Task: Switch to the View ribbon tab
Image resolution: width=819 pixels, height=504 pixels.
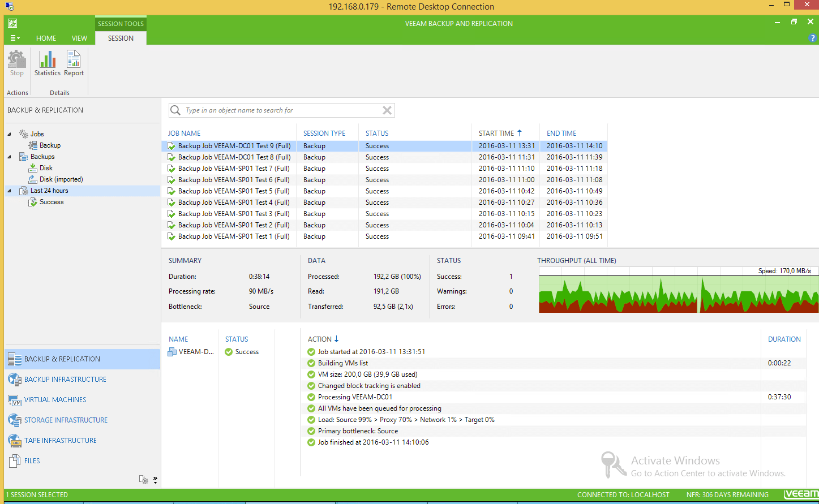Action: (79, 38)
